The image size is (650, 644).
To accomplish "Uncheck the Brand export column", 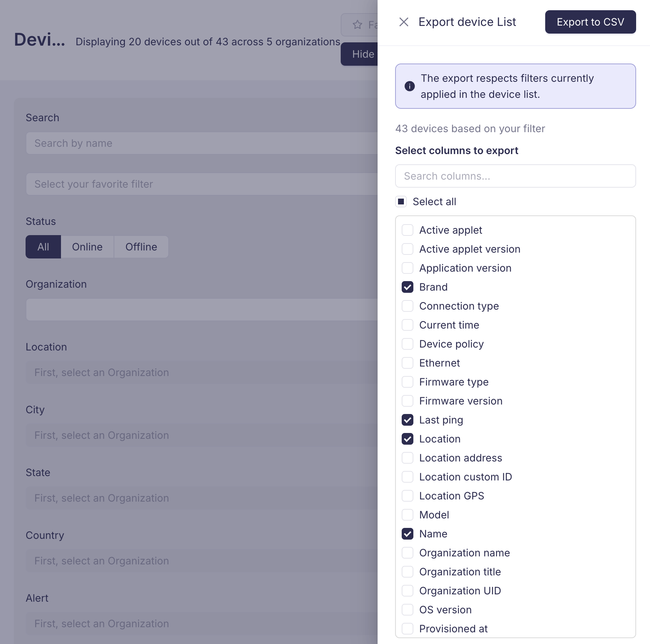I will [x=407, y=287].
